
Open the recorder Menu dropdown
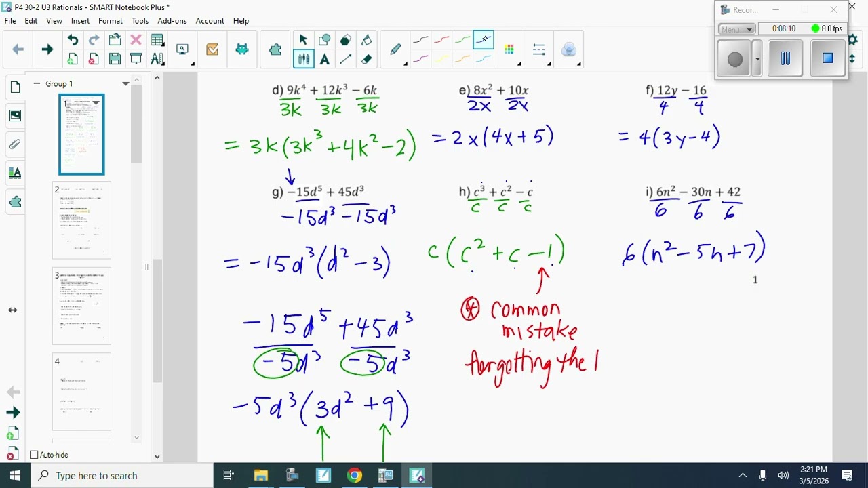click(x=737, y=29)
